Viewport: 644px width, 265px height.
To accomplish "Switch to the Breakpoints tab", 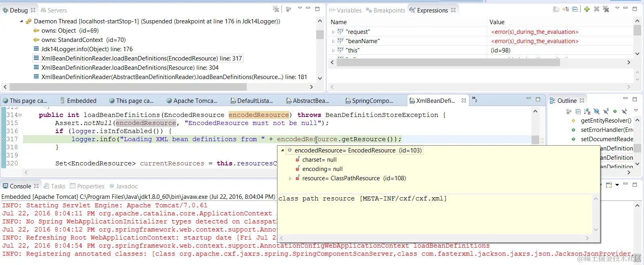I will point(386,10).
